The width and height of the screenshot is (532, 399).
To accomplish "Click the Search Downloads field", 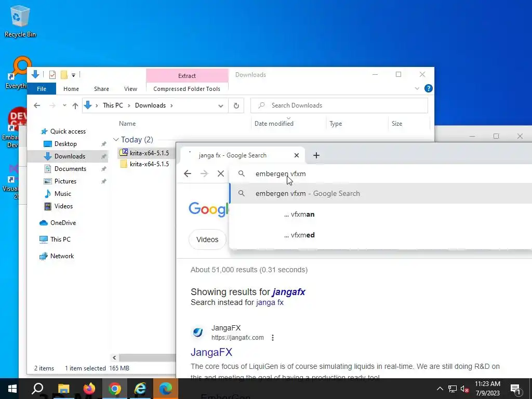I will 339,105.
